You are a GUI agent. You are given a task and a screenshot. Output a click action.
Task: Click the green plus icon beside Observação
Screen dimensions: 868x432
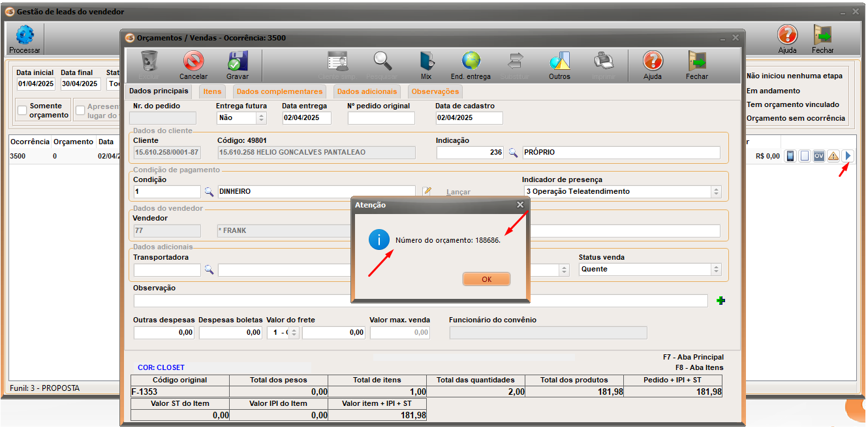tap(721, 301)
